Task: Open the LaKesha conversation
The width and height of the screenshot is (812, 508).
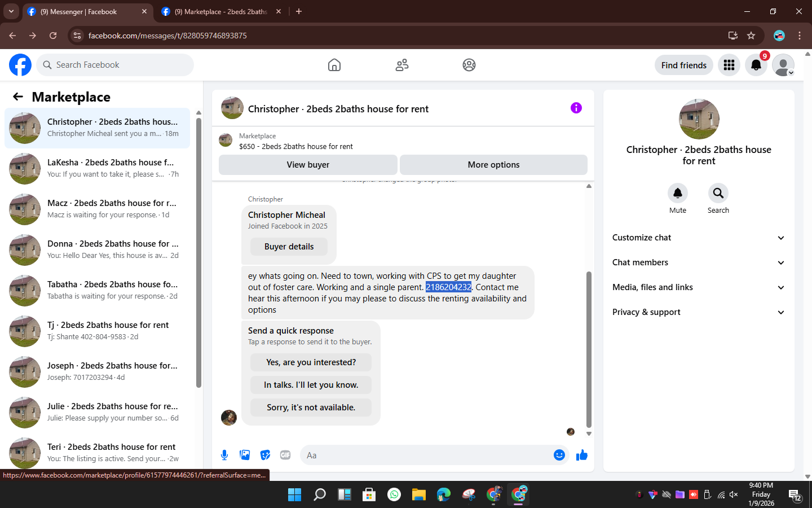Action: 97,169
